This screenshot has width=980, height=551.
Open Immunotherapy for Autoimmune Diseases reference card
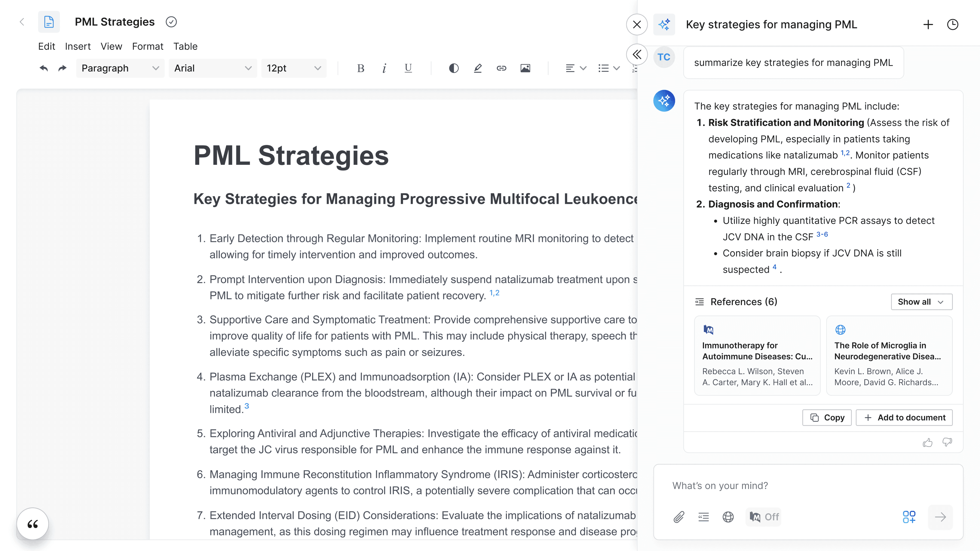click(x=757, y=356)
